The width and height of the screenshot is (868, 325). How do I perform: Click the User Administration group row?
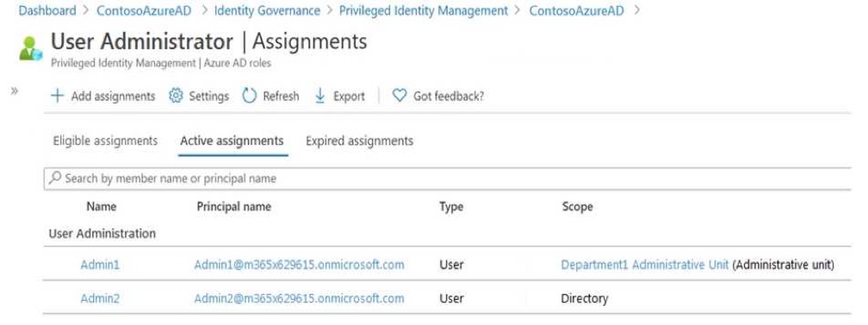[x=447, y=234]
